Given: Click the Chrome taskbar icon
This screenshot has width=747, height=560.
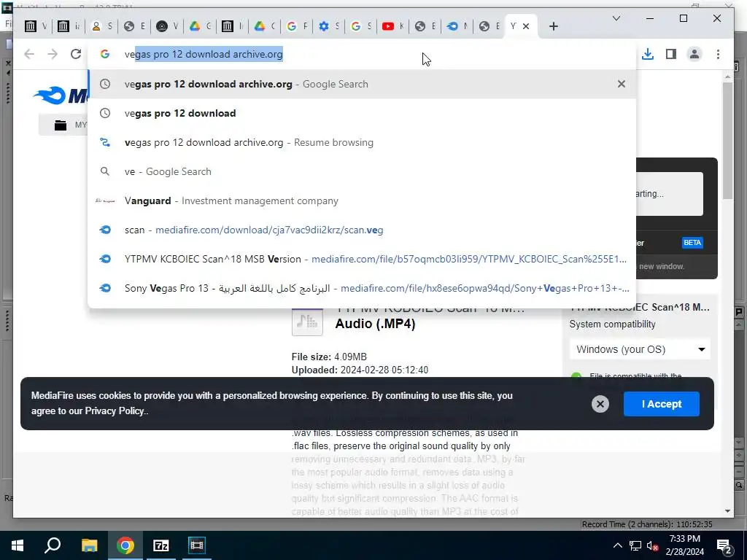Looking at the screenshot, I should coord(125,545).
